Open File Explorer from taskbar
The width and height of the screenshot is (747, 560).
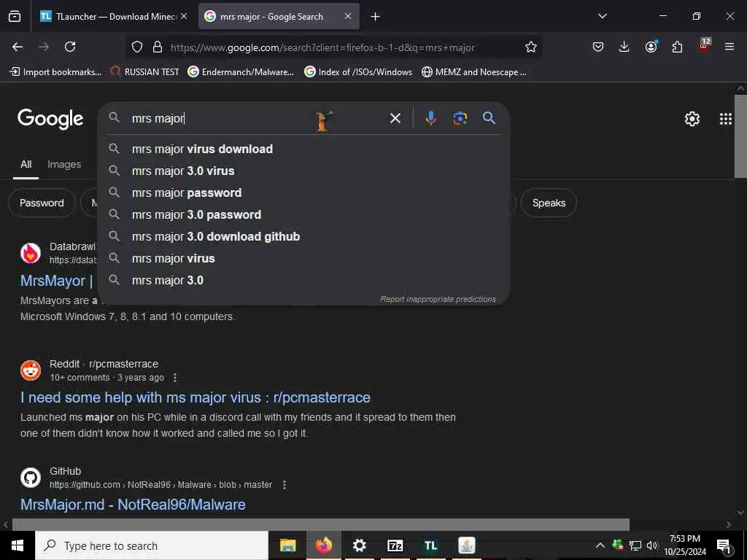coord(287,545)
